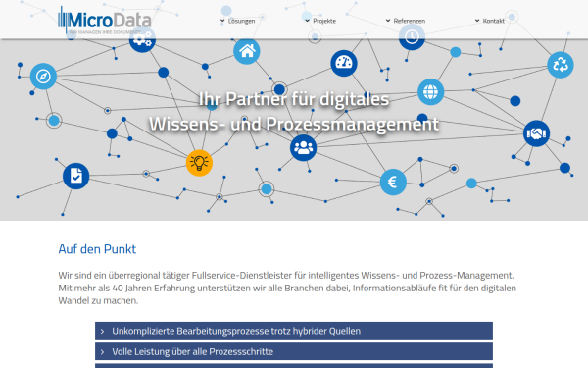Screen dimensions: 588x368
Task: Click the speedometer gauge icon
Action: [x=344, y=63]
